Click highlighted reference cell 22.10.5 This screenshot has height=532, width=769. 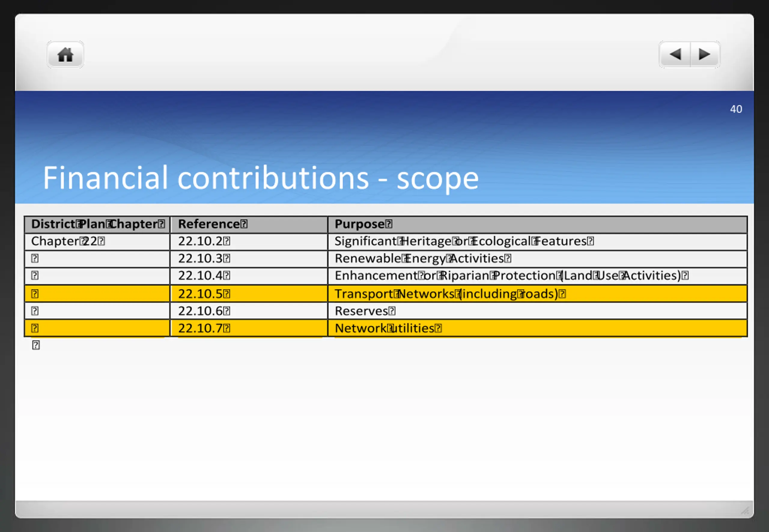pyautogui.click(x=204, y=294)
